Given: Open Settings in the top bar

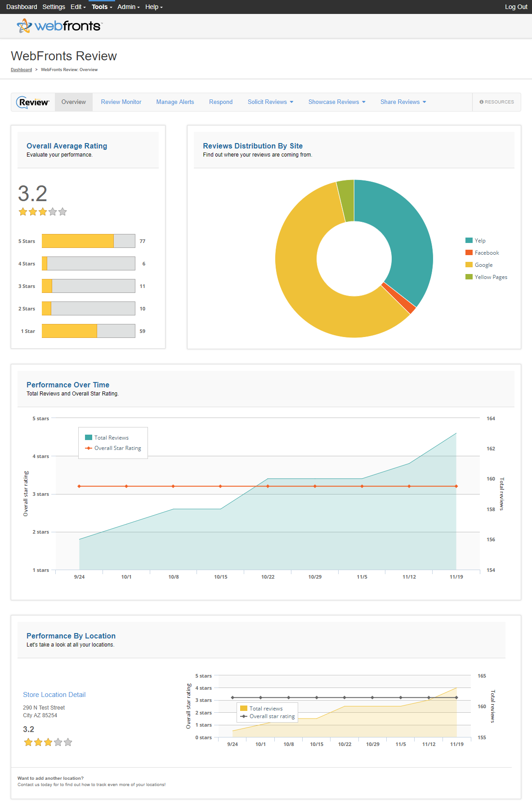Looking at the screenshot, I should click(x=54, y=7).
